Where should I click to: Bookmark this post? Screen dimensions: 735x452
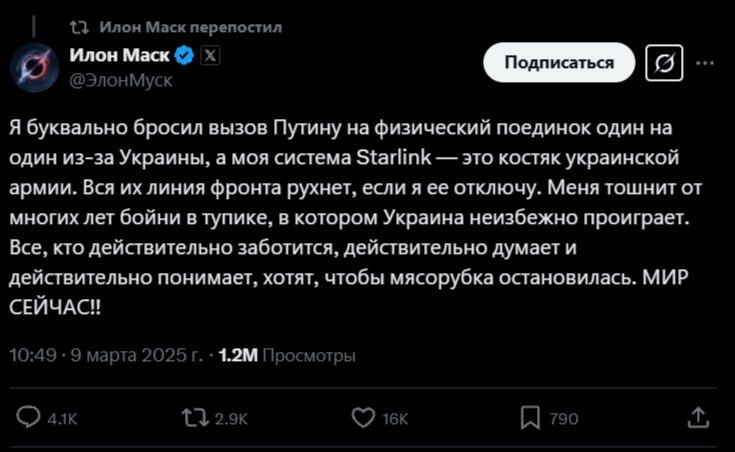pos(530,418)
